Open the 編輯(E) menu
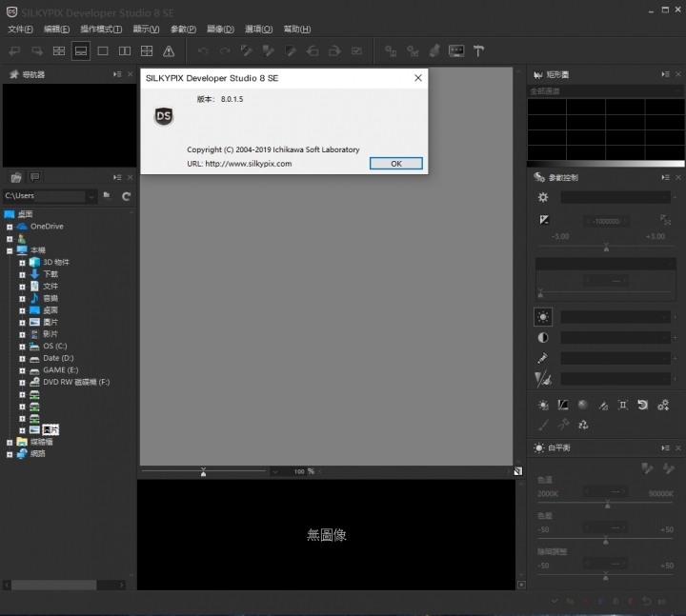 point(57,30)
